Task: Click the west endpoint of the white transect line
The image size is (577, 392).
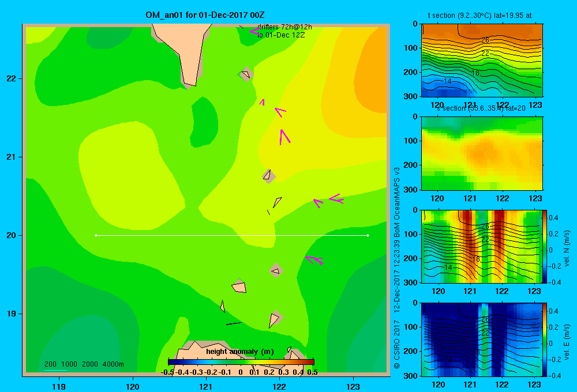Action: tap(96, 235)
